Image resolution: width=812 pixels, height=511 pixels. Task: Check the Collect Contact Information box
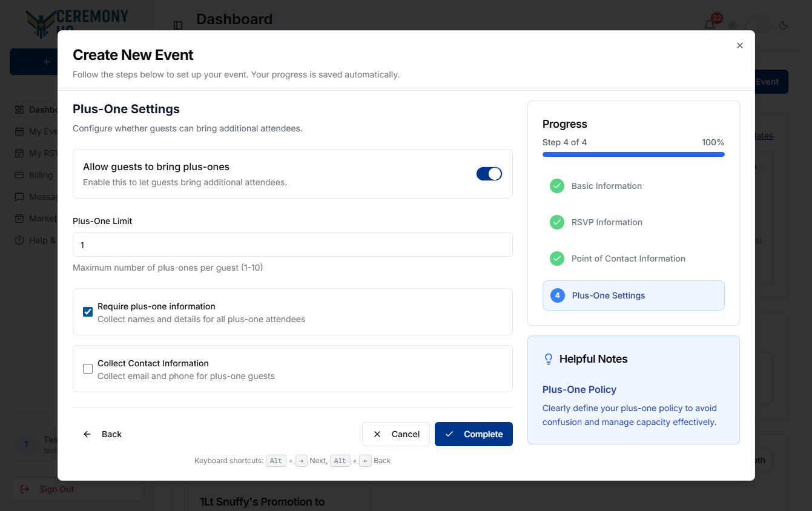[88, 369]
